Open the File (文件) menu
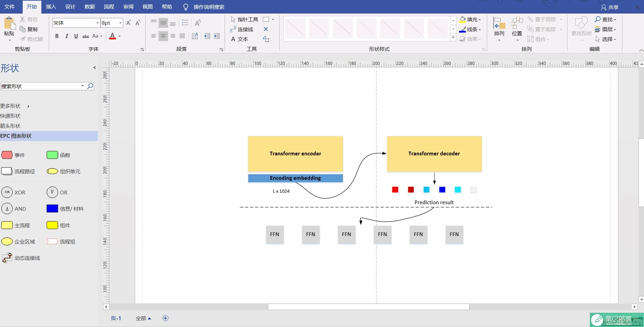Viewport: 644px width, 327px height. (9, 7)
